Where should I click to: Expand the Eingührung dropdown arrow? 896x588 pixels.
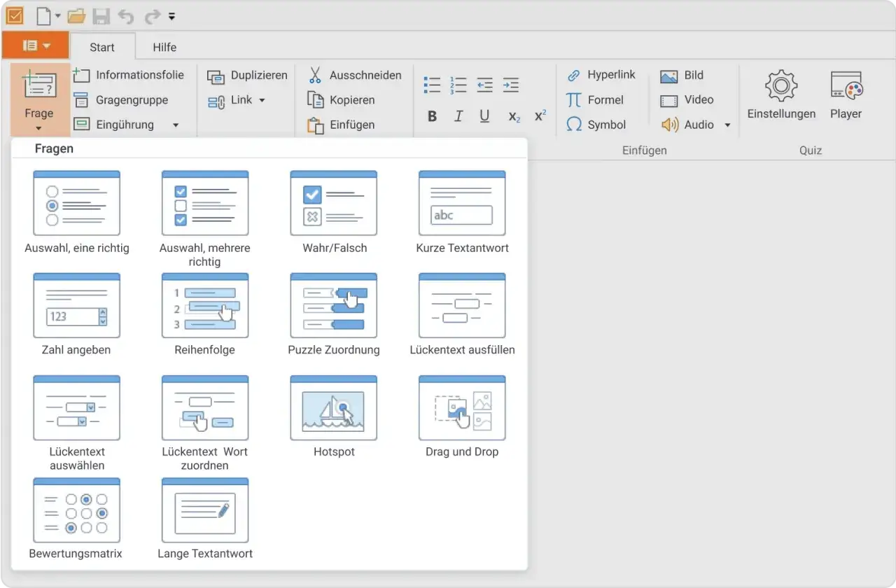176,125
